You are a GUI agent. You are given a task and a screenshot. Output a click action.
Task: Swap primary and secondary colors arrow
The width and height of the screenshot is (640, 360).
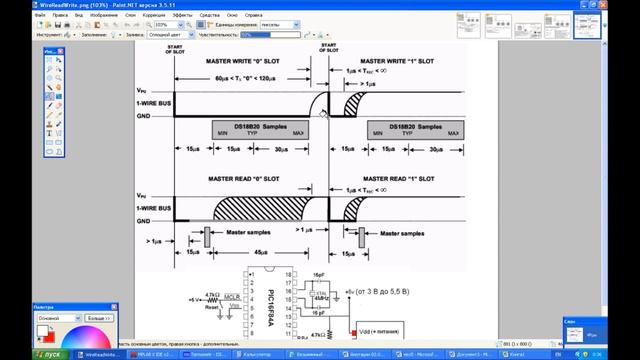[x=51, y=328]
